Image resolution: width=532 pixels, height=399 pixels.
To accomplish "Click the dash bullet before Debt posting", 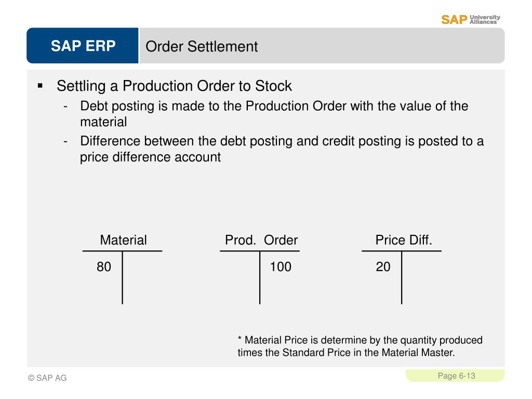I will 65,106.
